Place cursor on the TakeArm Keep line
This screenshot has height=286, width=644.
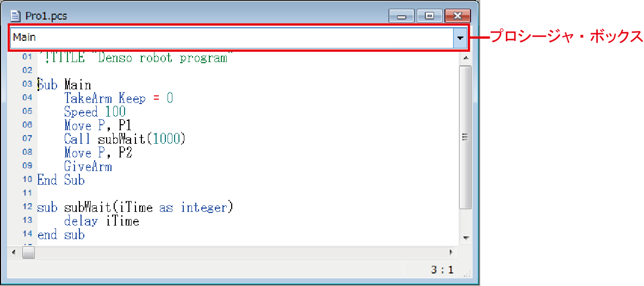click(x=118, y=98)
